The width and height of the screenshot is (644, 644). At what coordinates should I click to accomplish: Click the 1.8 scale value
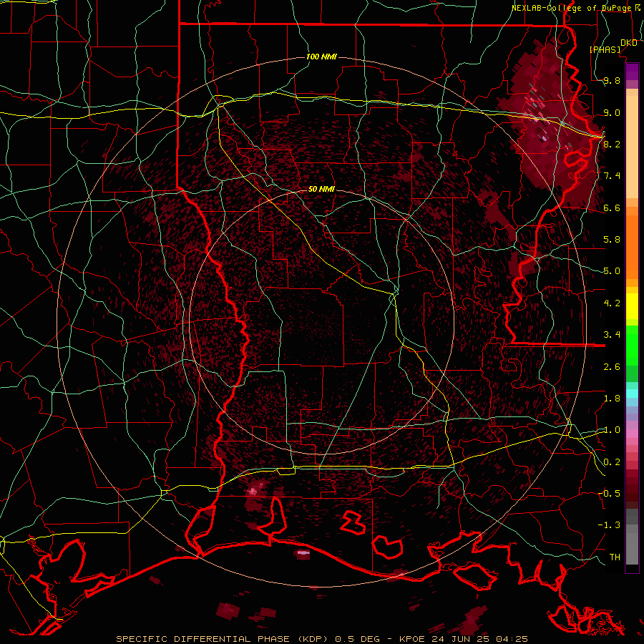point(612,399)
